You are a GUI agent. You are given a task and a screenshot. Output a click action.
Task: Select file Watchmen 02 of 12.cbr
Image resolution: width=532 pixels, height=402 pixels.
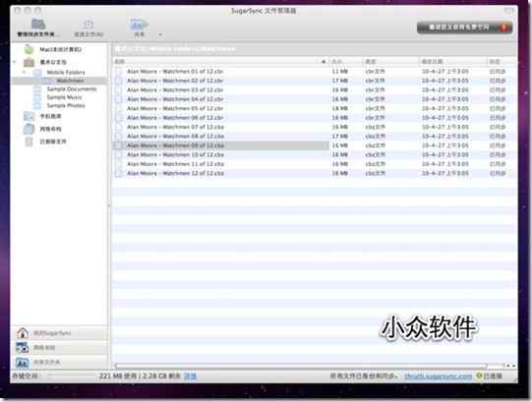click(175, 81)
